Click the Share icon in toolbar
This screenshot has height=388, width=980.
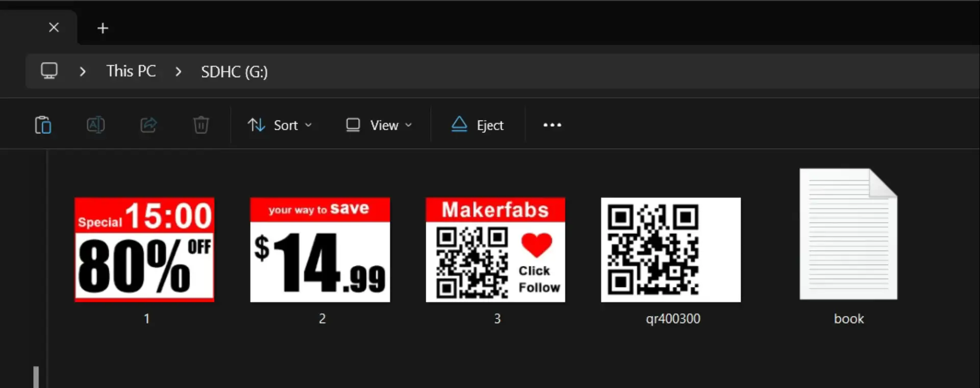(x=149, y=125)
